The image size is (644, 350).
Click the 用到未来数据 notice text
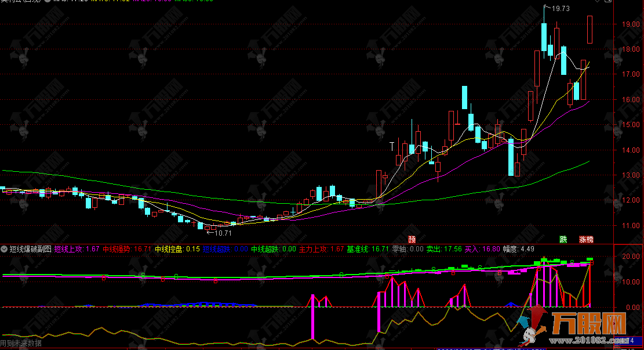[21, 344]
